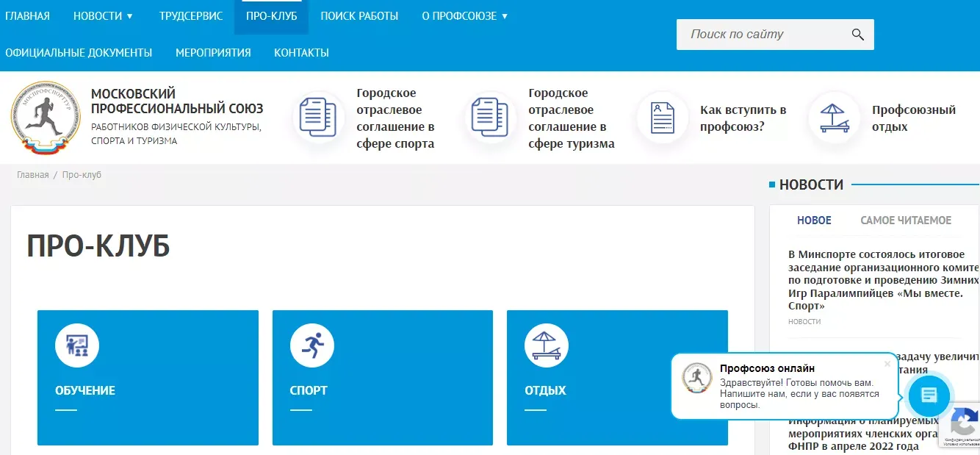This screenshot has height=455, width=980.
Task: Click the Спорт running figure icon
Action: [x=312, y=345]
